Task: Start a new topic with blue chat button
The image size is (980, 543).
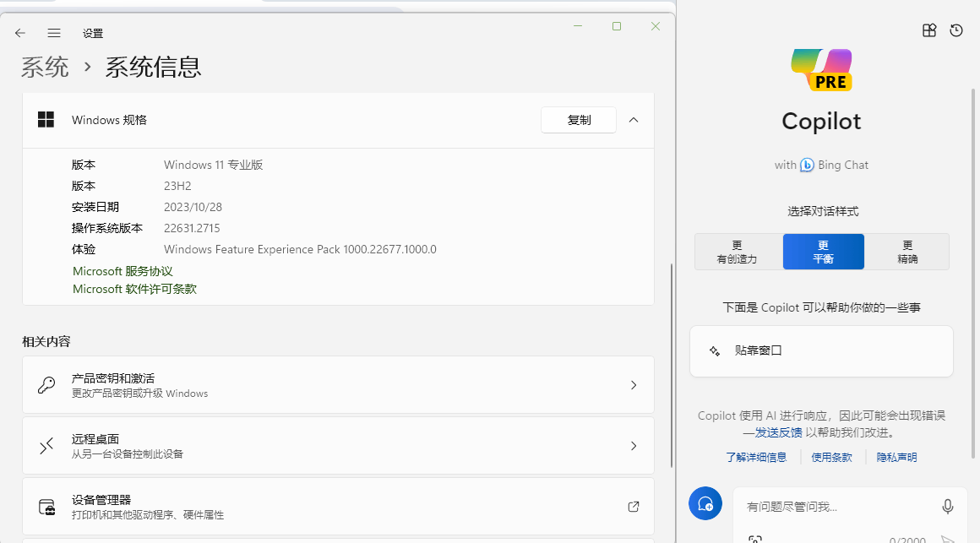Action: 705,503
